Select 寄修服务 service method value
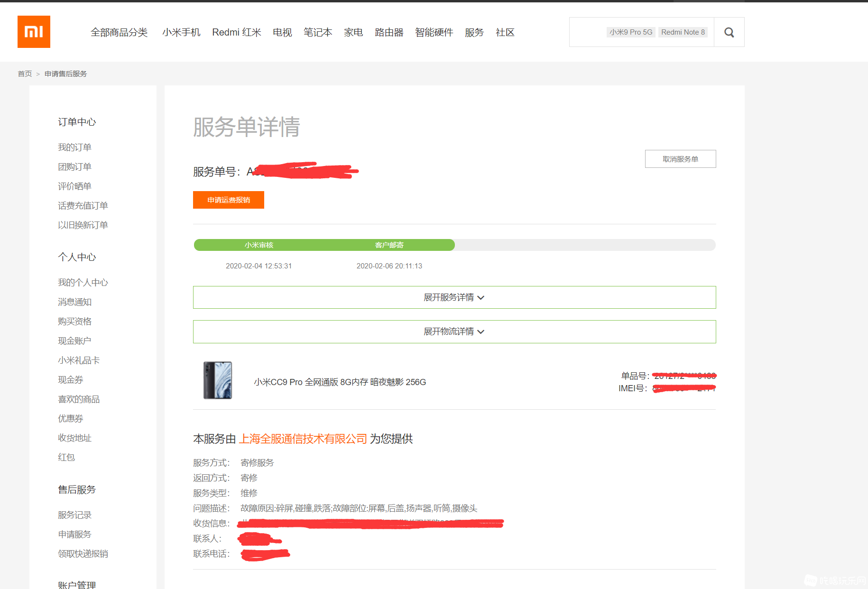The height and width of the screenshot is (589, 868). coord(257,463)
